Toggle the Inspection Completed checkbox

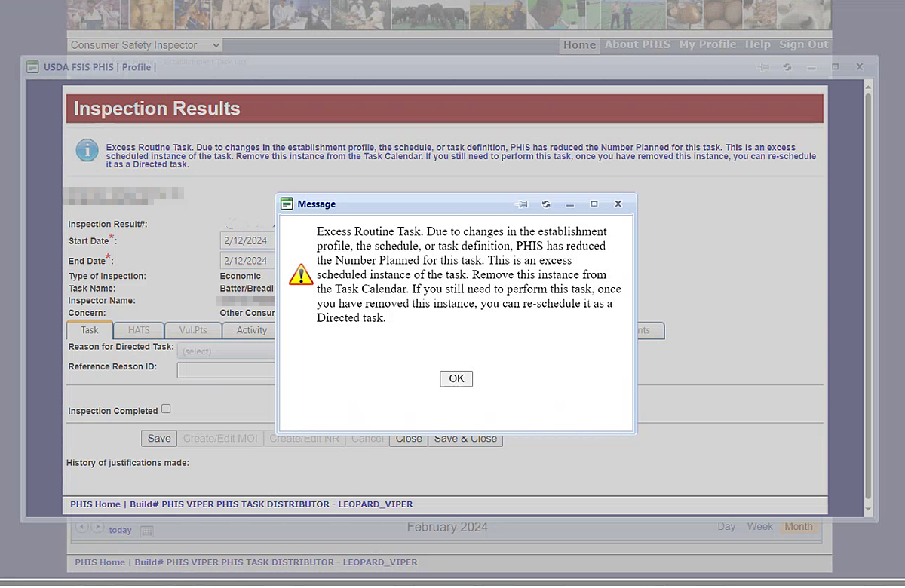[x=166, y=409]
